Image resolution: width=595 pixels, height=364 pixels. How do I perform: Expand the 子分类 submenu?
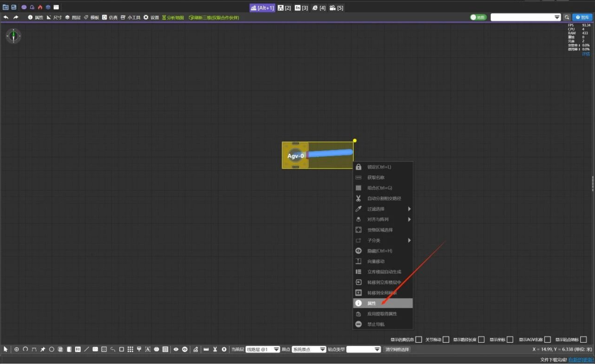pyautogui.click(x=383, y=240)
